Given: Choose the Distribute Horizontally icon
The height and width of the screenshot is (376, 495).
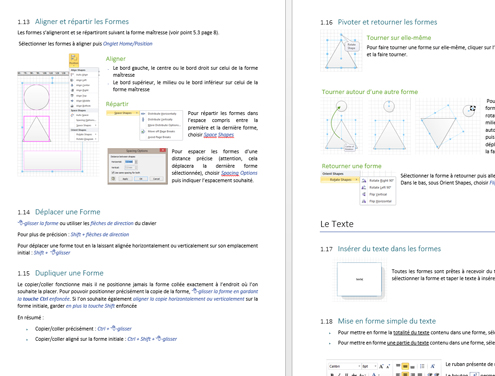Looking at the screenshot, I should click(x=143, y=114).
